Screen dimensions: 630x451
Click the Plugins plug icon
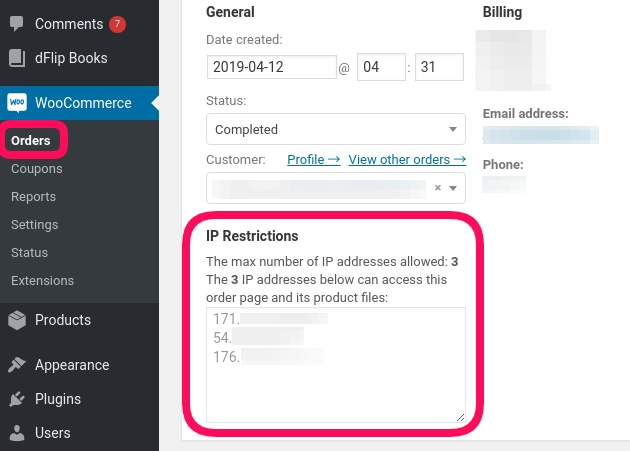(x=17, y=399)
